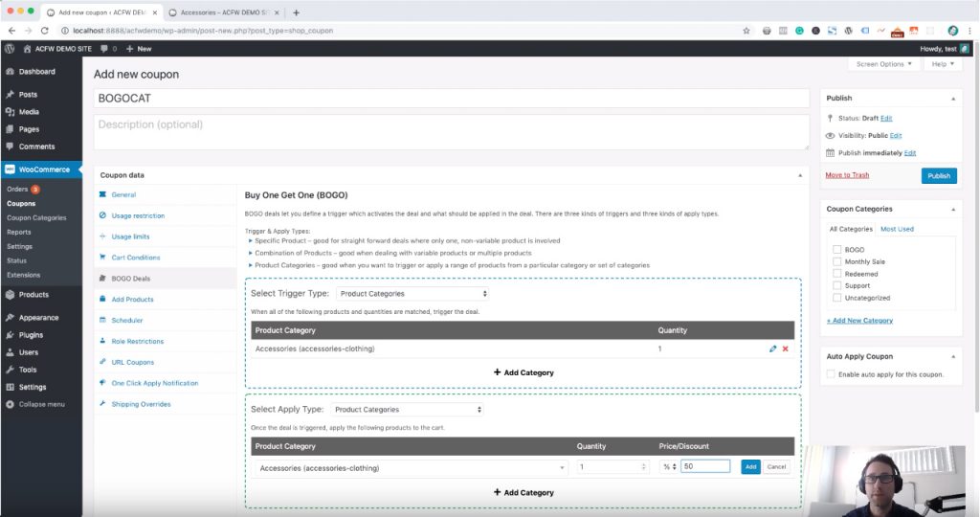Focus the discount value field showing 50
Image resolution: width=980 pixels, height=517 pixels.
(705, 466)
